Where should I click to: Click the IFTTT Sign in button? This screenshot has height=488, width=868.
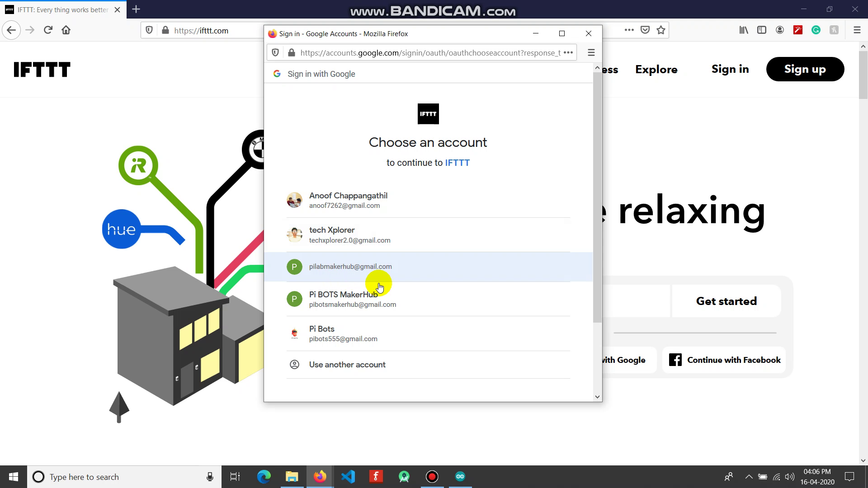pos(730,69)
